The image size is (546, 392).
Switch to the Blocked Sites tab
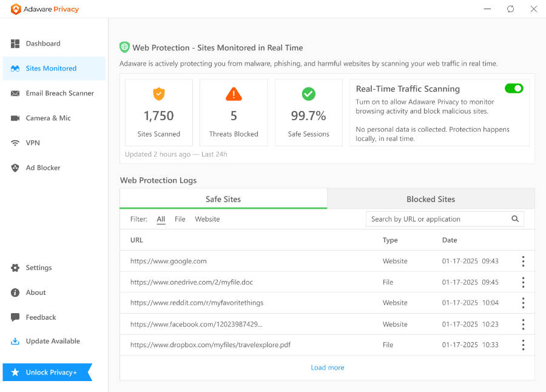point(431,199)
